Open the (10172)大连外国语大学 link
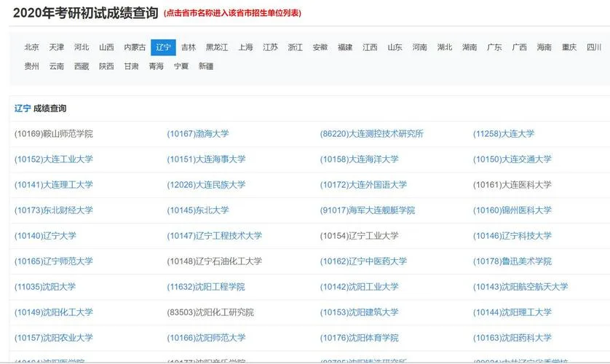 click(363, 185)
